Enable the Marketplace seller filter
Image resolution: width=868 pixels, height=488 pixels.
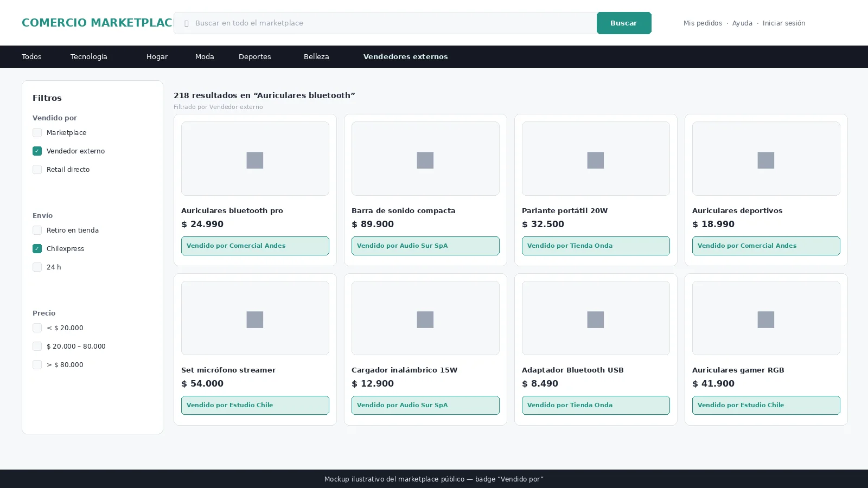[x=37, y=133]
